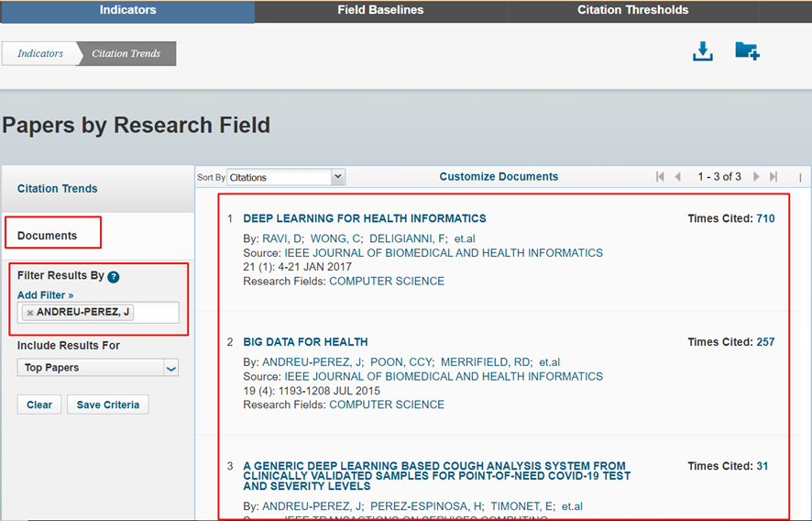Click source journal link of paper 2

[444, 376]
